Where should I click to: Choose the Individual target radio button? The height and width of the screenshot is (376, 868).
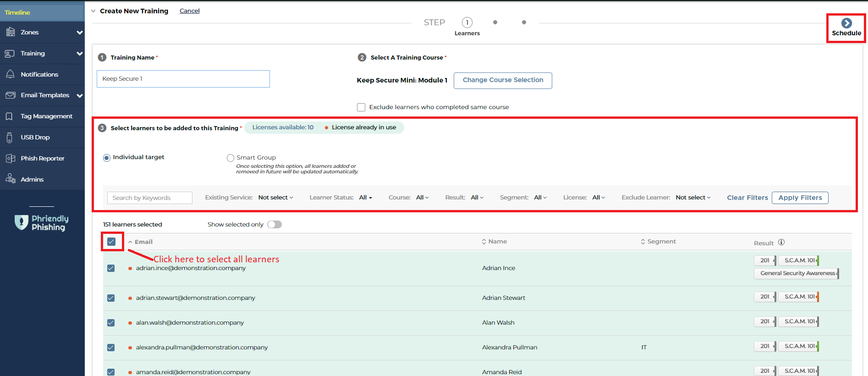tap(107, 158)
